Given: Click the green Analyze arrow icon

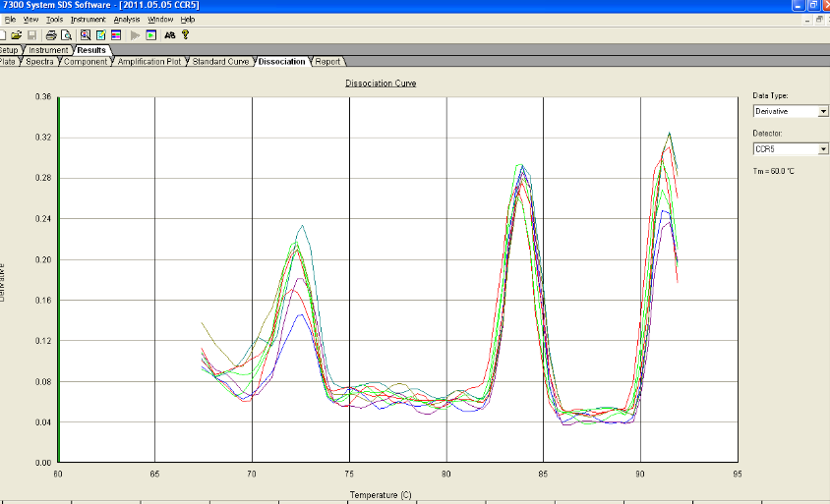Looking at the screenshot, I should (135, 34).
